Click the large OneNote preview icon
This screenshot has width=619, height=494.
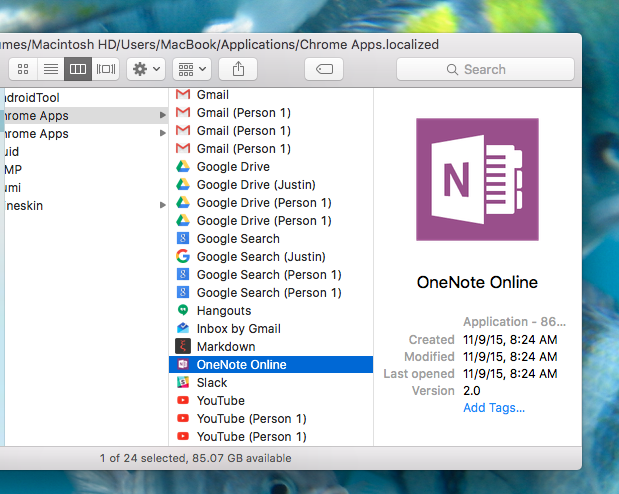point(477,180)
